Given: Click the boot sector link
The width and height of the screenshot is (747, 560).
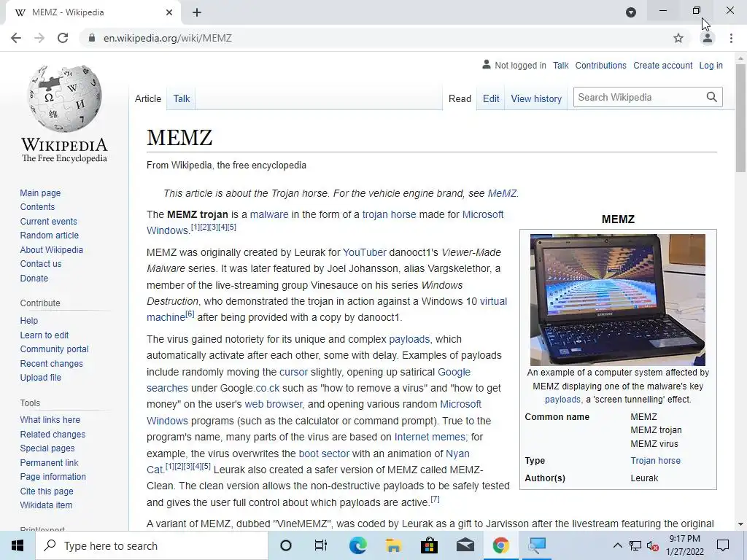Looking at the screenshot, I should 324,454.
